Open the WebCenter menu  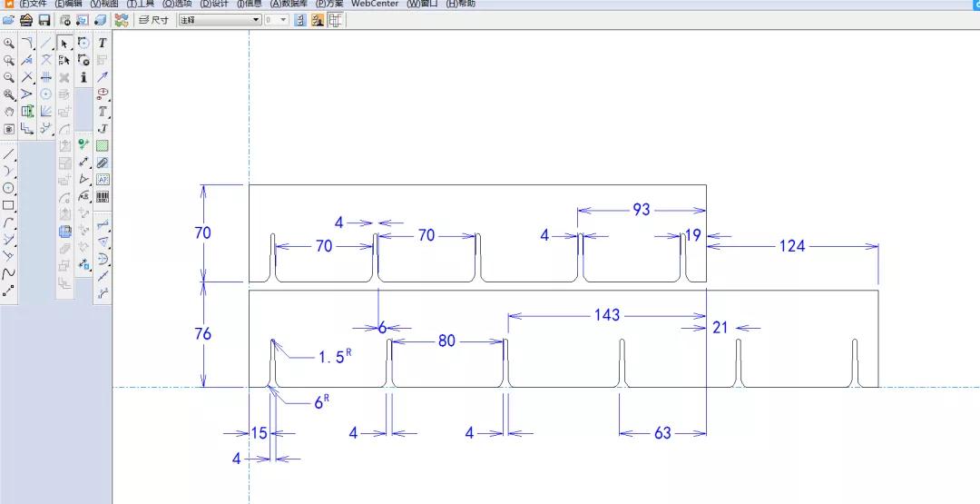point(375,3)
